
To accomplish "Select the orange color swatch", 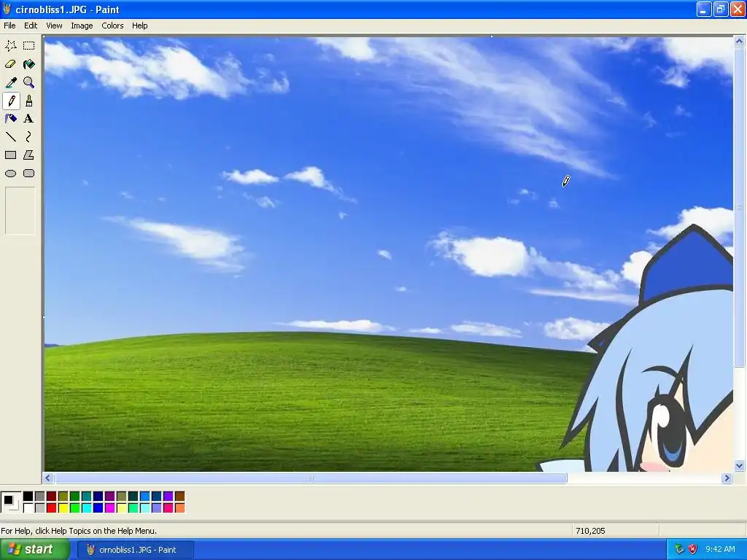I will [x=179, y=508].
